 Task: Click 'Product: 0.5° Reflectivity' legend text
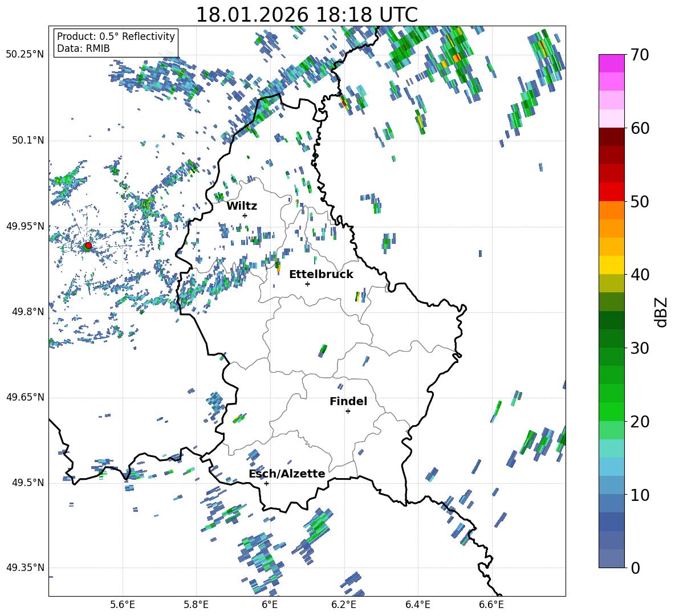(x=116, y=36)
